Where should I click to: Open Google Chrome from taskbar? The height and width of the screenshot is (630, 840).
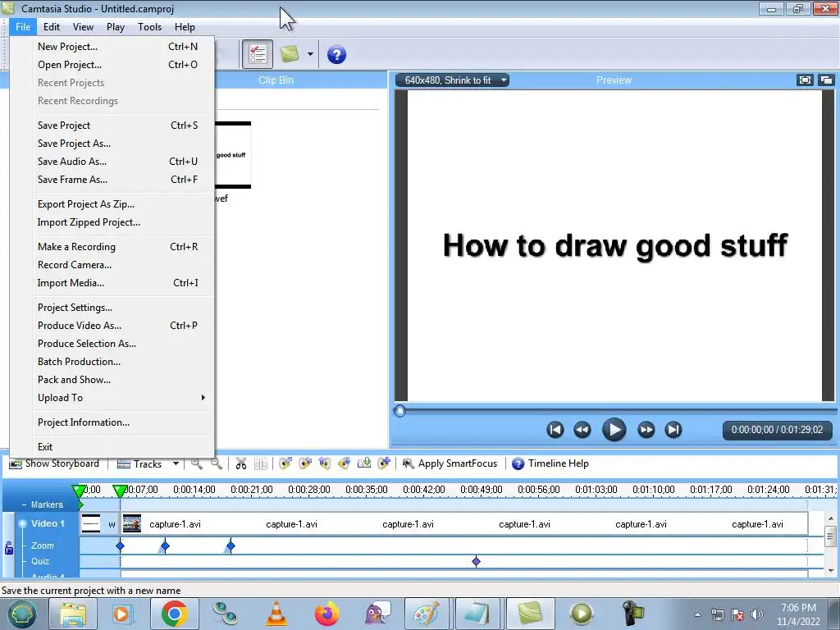(x=174, y=614)
